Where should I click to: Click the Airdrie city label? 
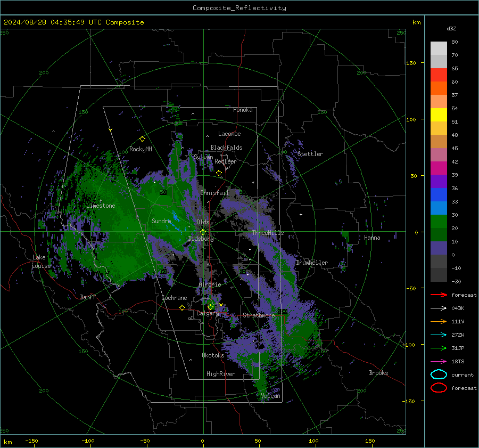click(210, 284)
